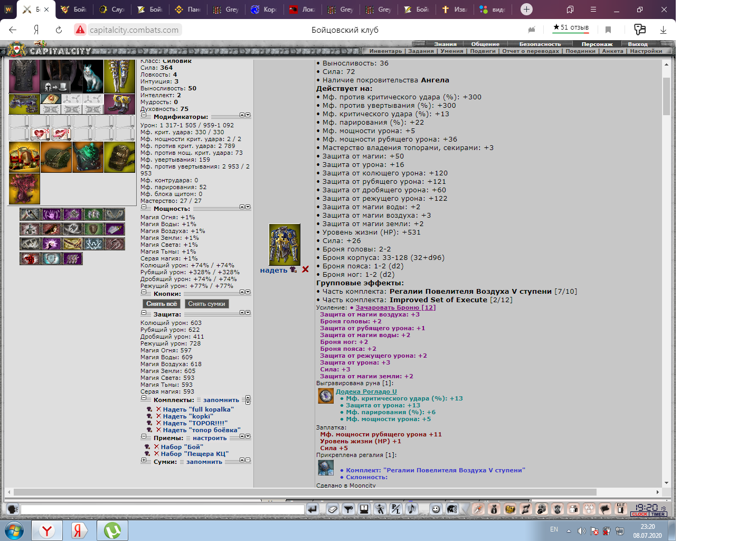This screenshot has height=541, width=756.
Task: Click Набор "Пещера КЦ" link
Action: [194, 453]
